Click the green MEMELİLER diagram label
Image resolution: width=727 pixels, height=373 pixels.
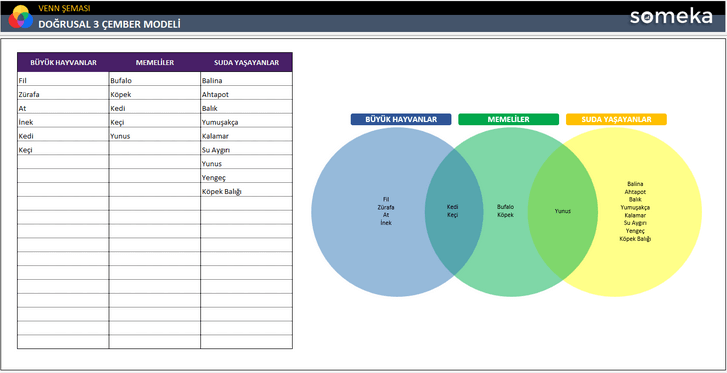click(509, 119)
